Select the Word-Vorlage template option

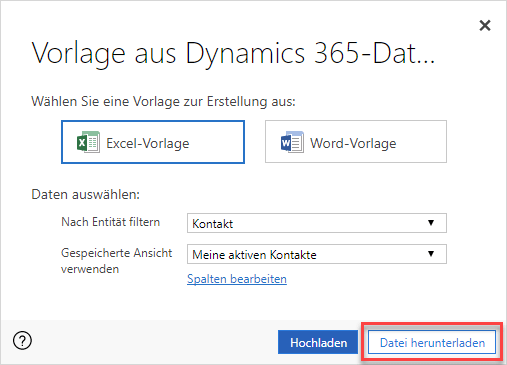[356, 142]
